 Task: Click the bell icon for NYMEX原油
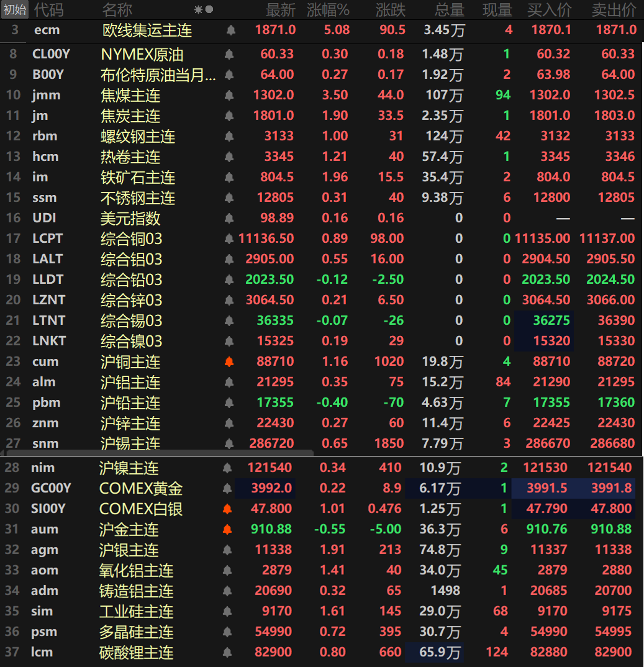pos(229,55)
